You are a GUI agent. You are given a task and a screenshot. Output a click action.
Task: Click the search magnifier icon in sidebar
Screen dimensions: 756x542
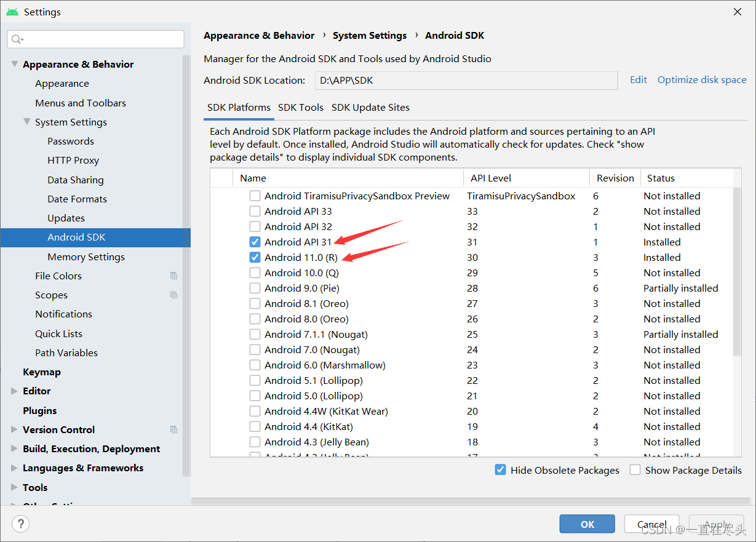tap(17, 39)
